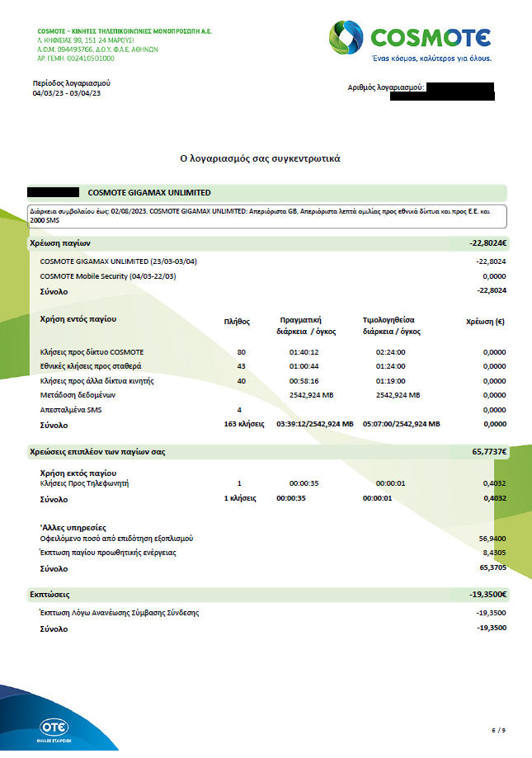532x758 pixels.
Task: Select total '05:07:00/2542,924 MB'
Action: click(x=402, y=424)
